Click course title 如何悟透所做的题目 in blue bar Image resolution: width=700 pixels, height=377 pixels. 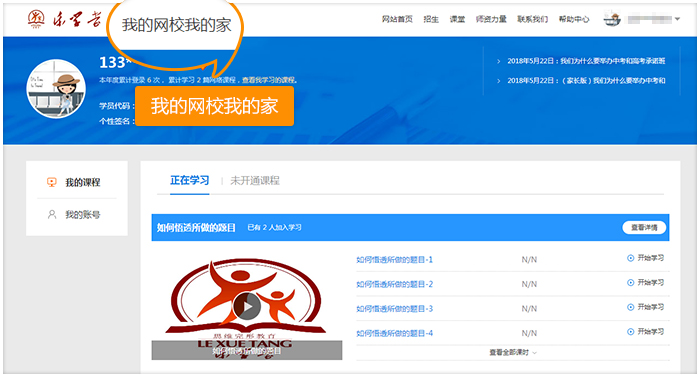196,227
